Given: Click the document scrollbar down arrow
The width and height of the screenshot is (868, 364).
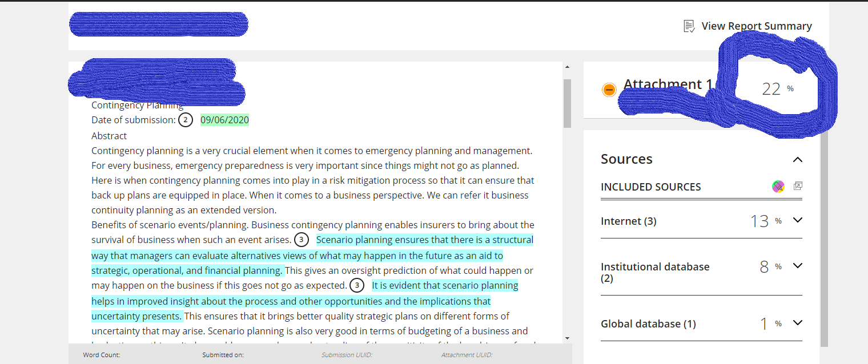Looking at the screenshot, I should 567,338.
